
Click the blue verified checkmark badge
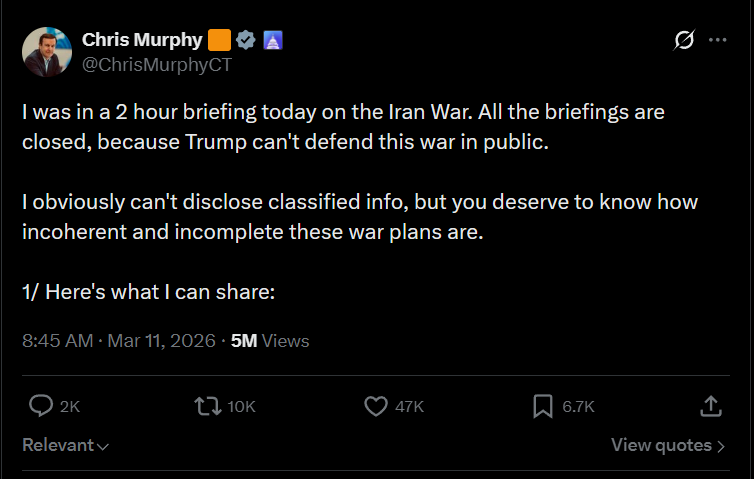tap(247, 40)
